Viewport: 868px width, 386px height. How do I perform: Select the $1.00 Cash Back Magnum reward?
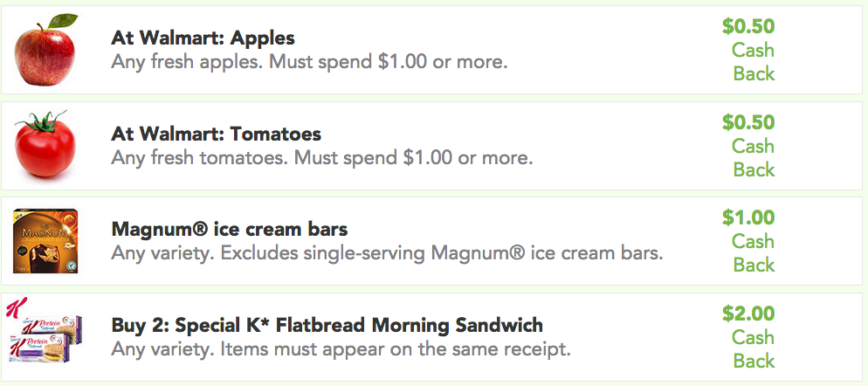[748, 241]
